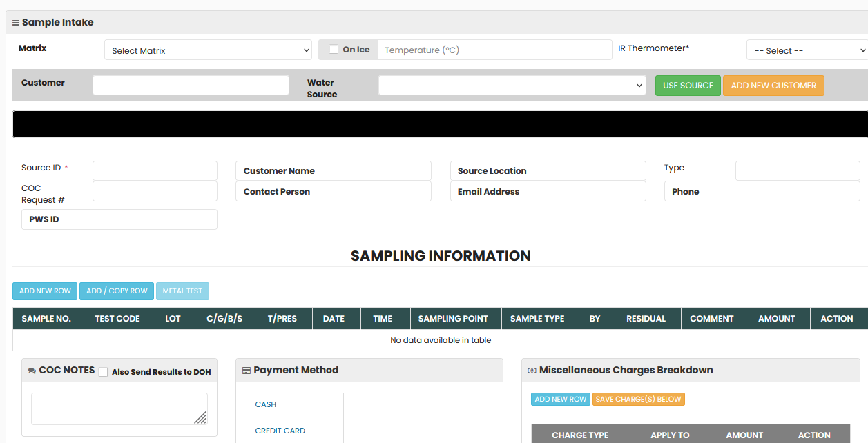Click the COC Notes comment bubble icon

(32, 371)
